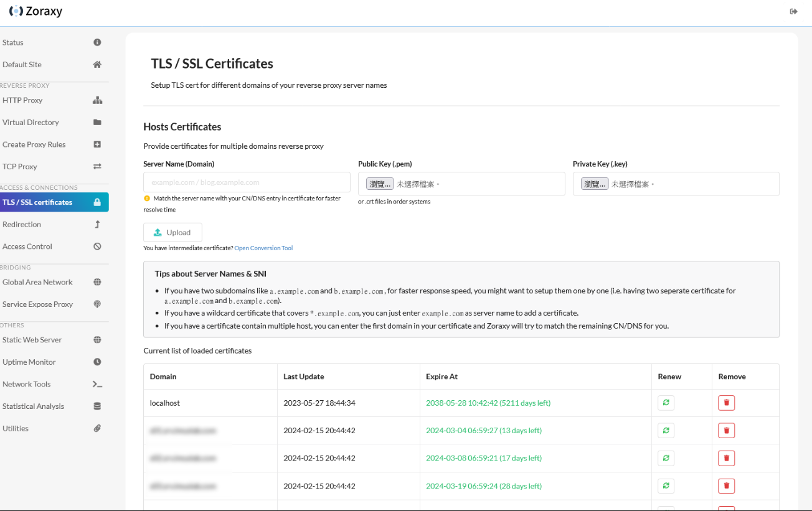Viewport: 812px width, 511px height.
Task: Delete the certificate expiring in 17 days
Action: click(726, 458)
